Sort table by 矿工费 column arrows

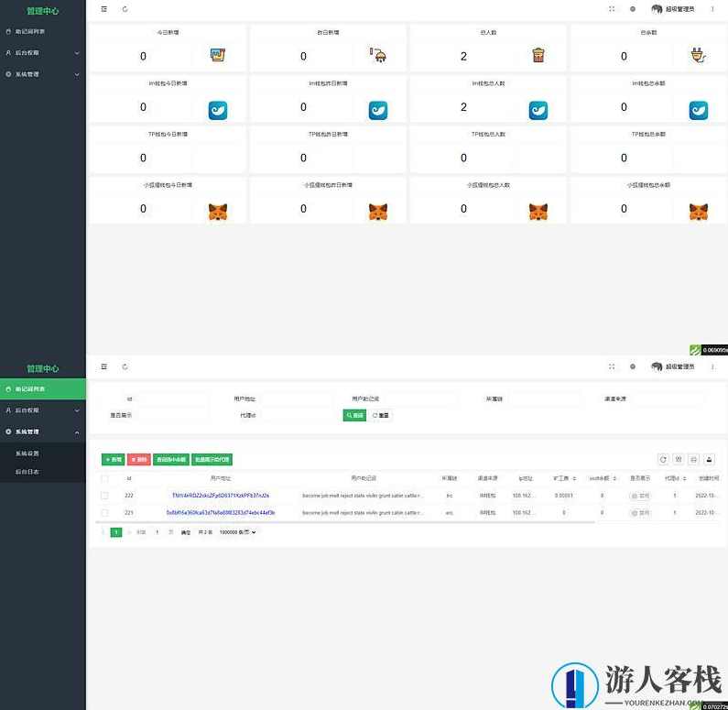574,478
